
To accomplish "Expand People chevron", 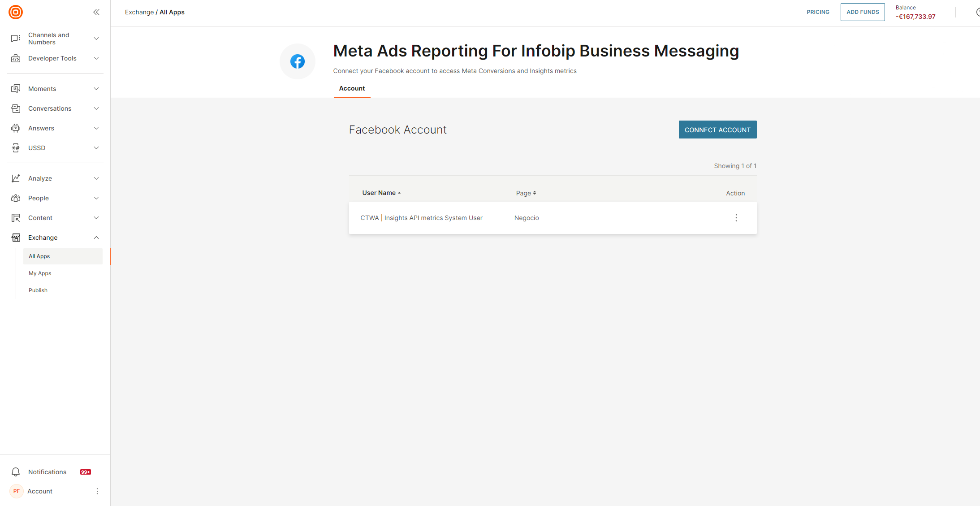I will point(96,198).
